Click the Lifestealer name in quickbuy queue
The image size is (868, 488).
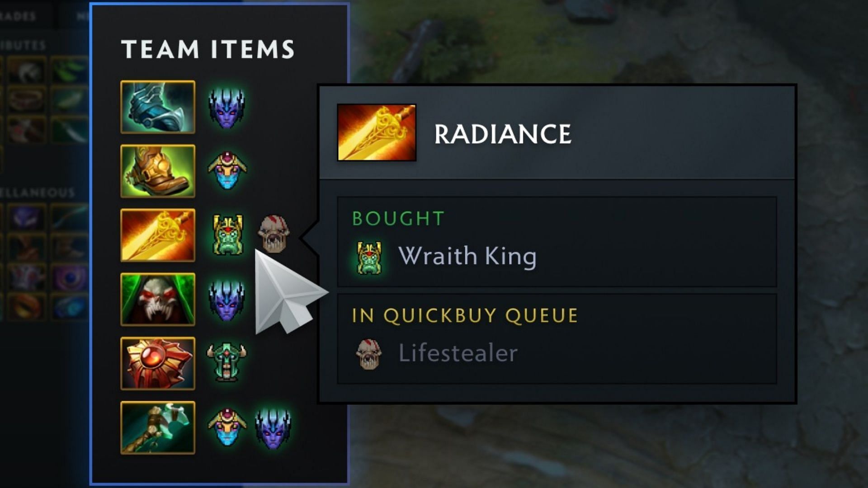point(458,353)
